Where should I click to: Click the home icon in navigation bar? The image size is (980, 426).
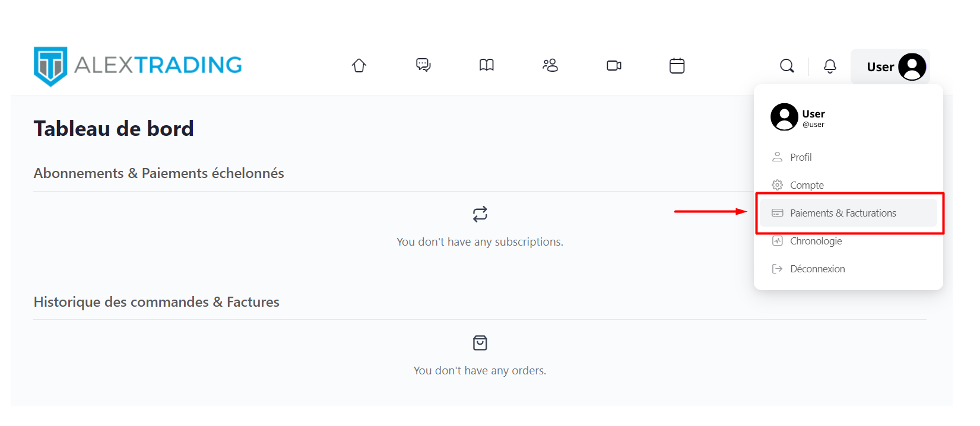pyautogui.click(x=359, y=65)
